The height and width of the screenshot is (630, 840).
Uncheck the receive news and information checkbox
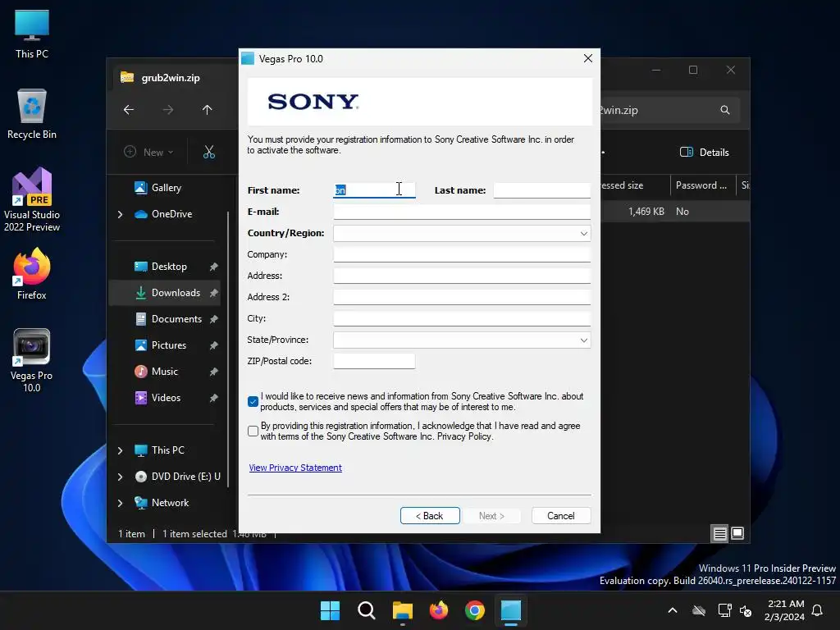tap(253, 401)
